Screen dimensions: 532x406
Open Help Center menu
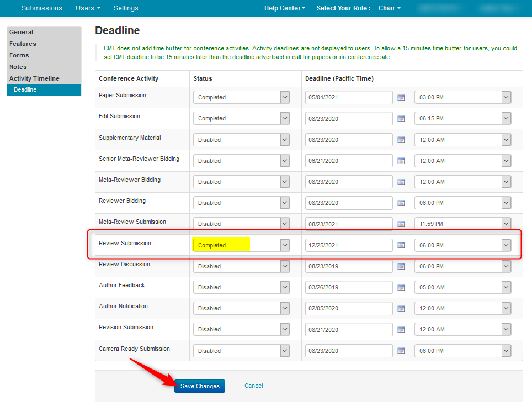pos(284,8)
